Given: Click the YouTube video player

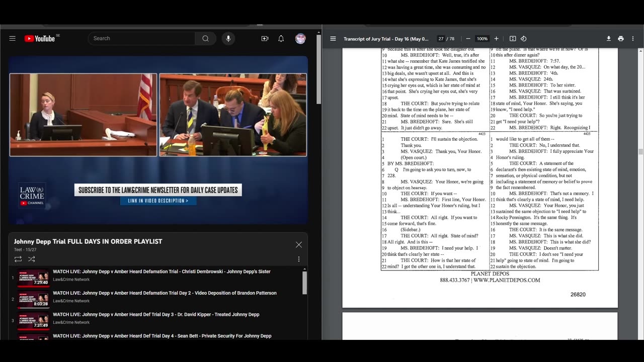Looking at the screenshot, I should (158, 140).
